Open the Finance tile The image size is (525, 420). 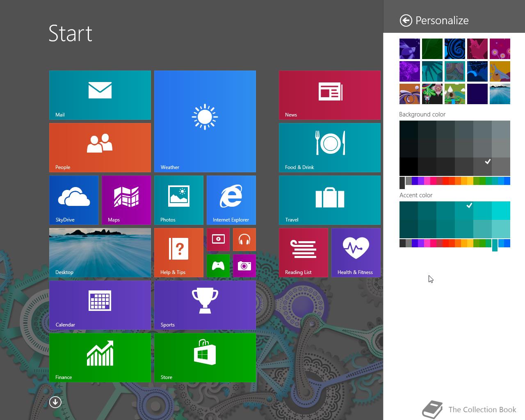(100, 358)
